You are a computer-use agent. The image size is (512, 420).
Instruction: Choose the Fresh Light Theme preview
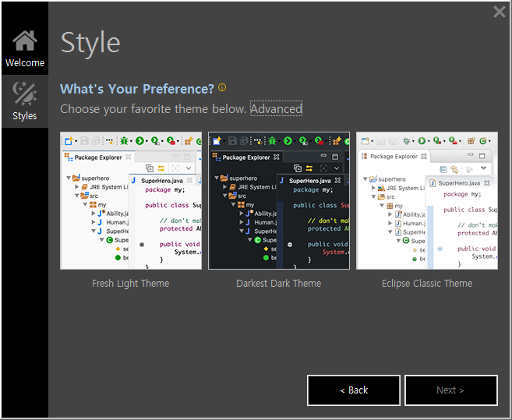pos(131,201)
